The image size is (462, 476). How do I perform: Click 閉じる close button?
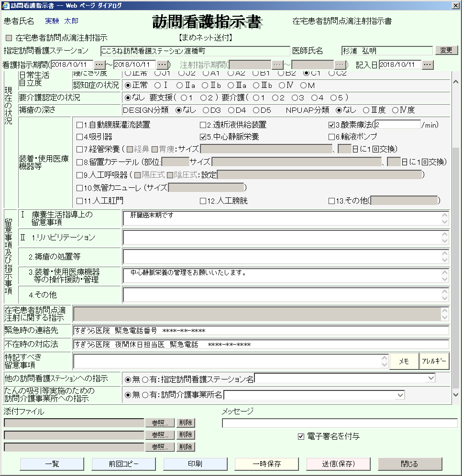[x=410, y=464]
